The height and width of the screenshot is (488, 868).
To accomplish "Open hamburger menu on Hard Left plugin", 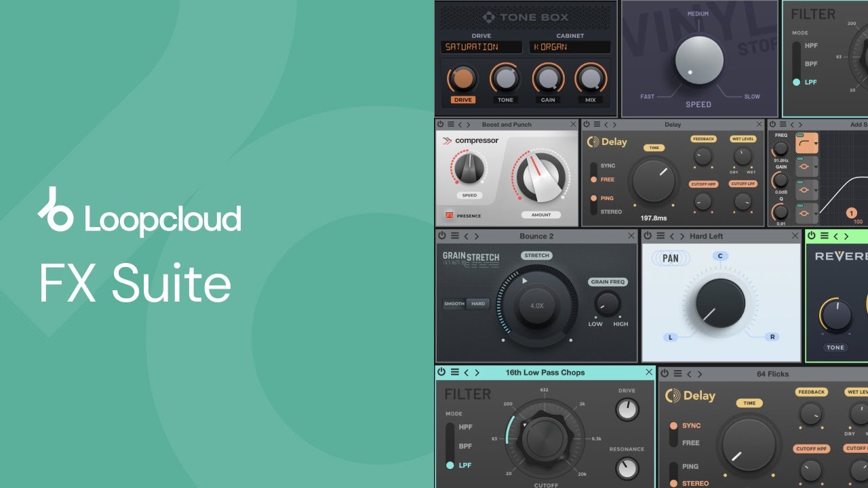I will 660,236.
